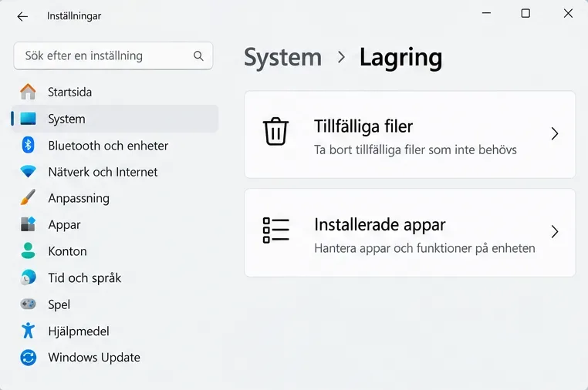Maximize the Inställningar window
588x390 pixels.
click(525, 13)
